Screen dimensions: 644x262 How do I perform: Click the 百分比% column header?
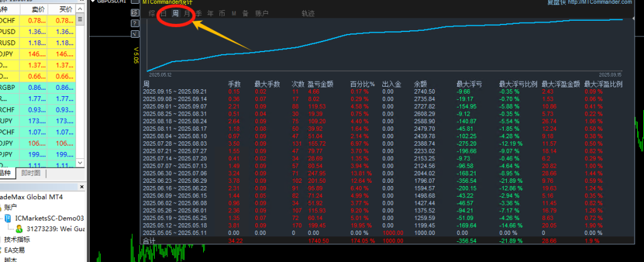[x=363, y=84]
